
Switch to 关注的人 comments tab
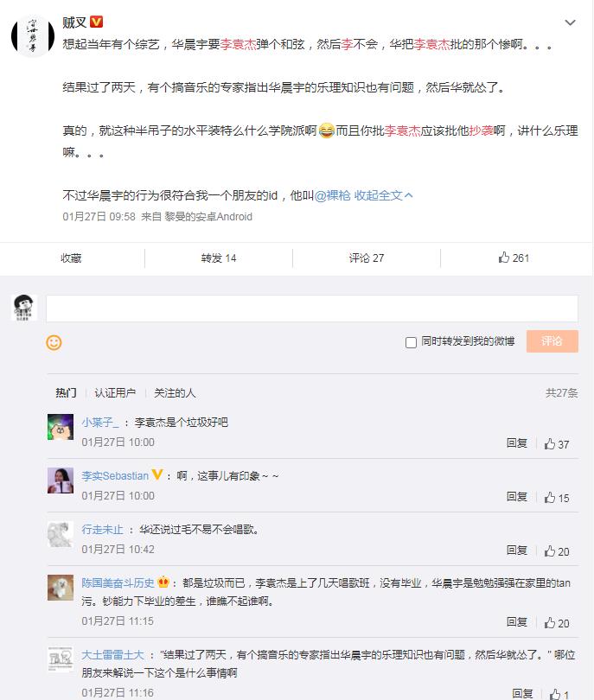click(x=176, y=392)
